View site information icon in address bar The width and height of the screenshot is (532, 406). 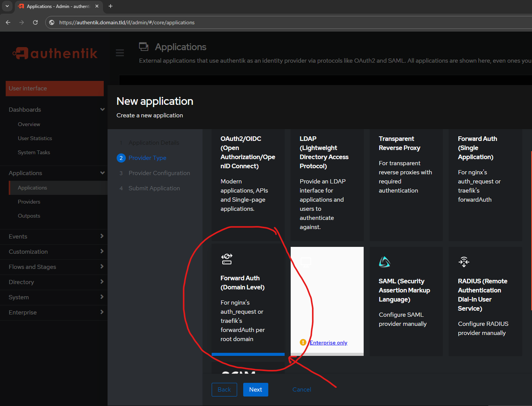[52, 22]
